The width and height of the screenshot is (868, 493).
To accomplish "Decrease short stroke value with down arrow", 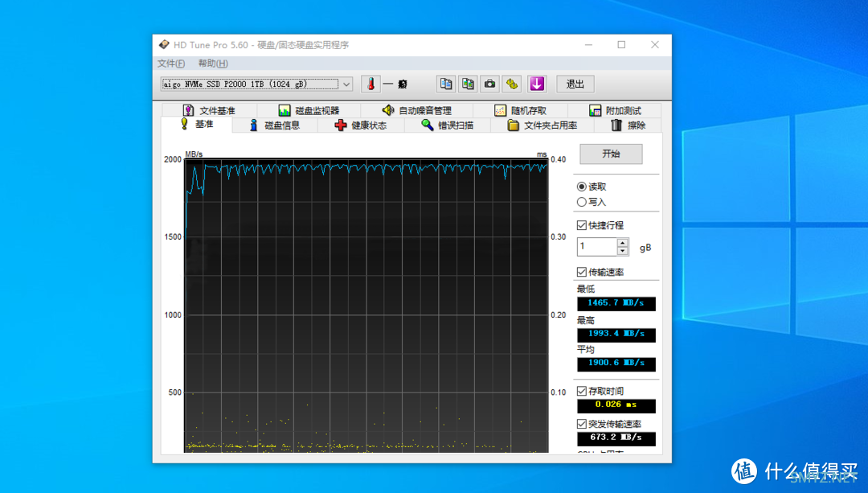I will pyautogui.click(x=623, y=251).
